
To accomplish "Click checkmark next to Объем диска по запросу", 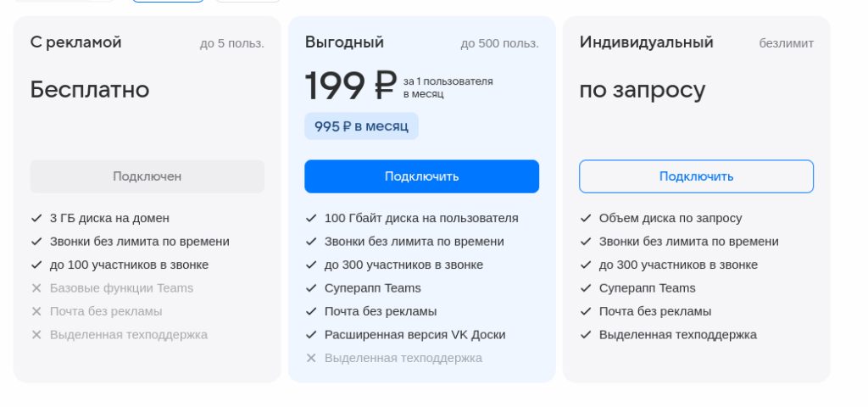I will click(x=586, y=218).
